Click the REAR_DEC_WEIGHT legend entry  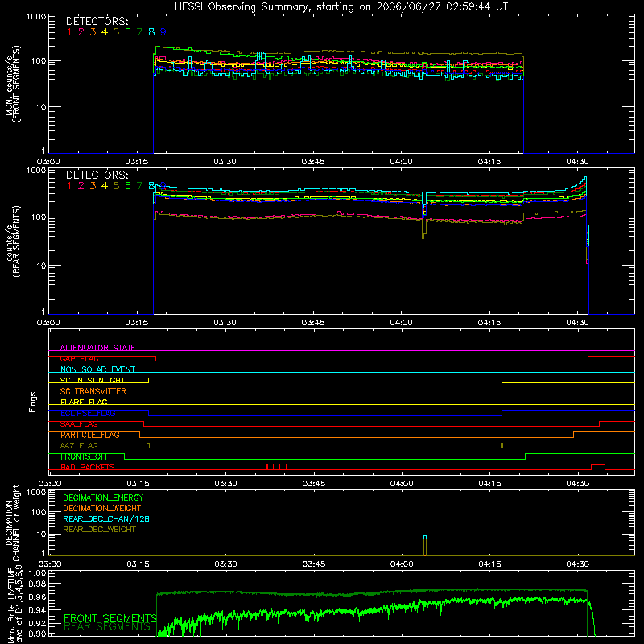coord(99,530)
